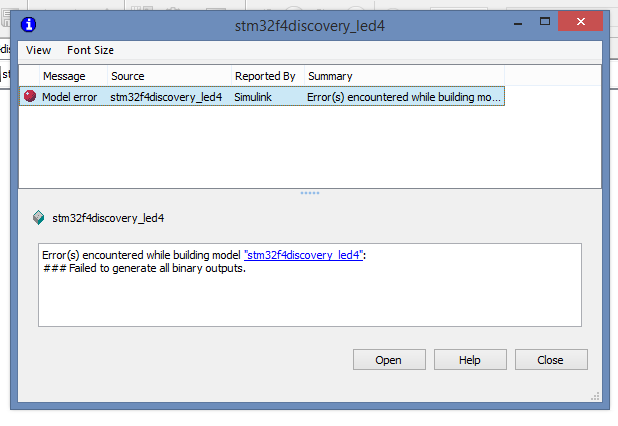
Task: Click the dotted pane splitter handle
Action: [x=310, y=193]
